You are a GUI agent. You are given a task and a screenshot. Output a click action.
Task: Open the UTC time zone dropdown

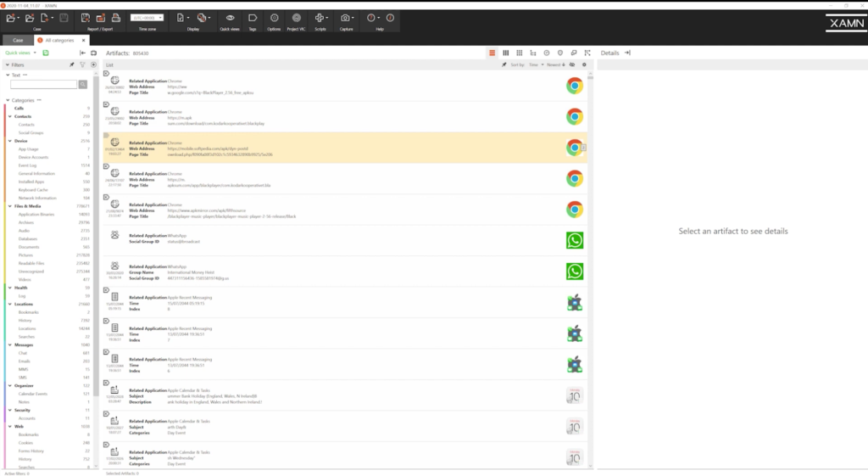pos(147,18)
